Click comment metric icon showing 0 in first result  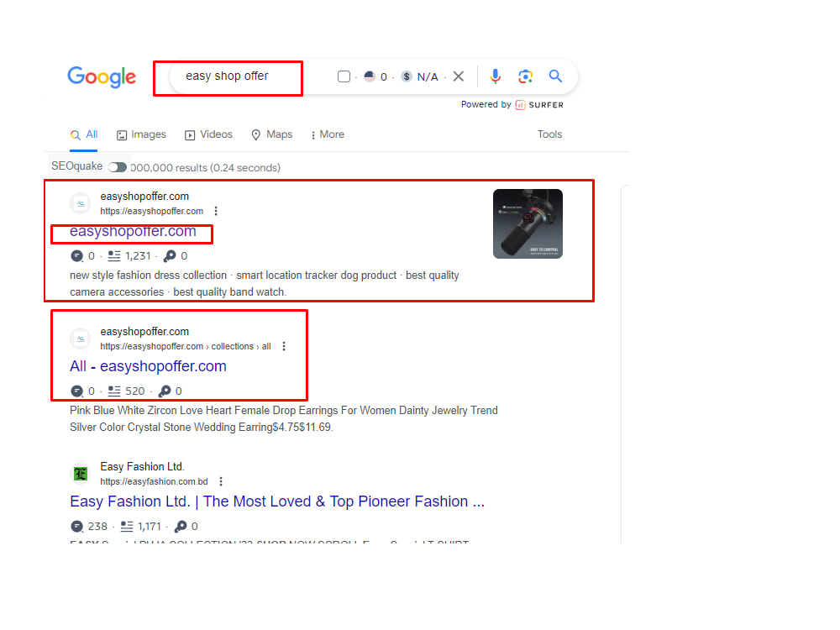pyautogui.click(x=77, y=256)
